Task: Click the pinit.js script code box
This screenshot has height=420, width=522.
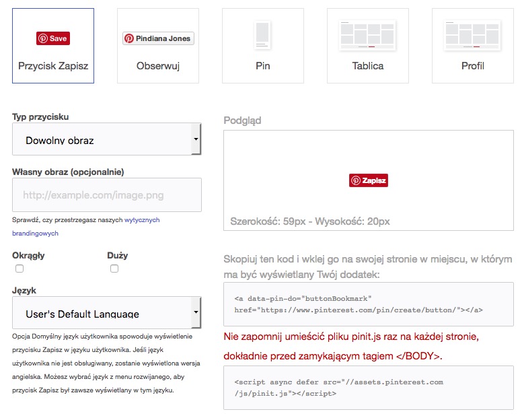Action: [368, 388]
